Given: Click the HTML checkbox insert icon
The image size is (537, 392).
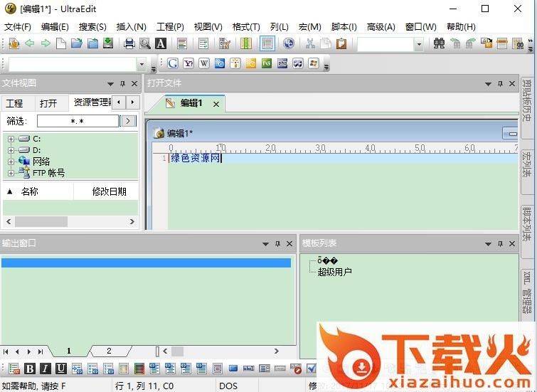Looking at the screenshot, I should (x=312, y=369).
